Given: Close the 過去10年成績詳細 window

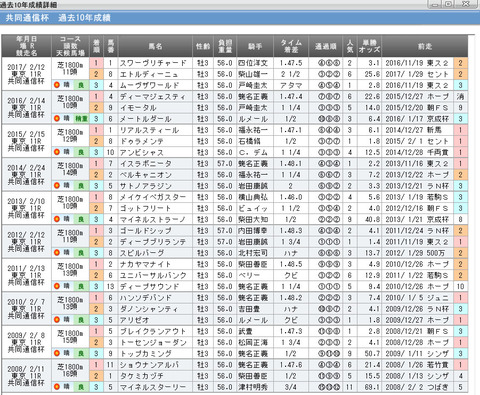Looking at the screenshot, I should click(466, 4).
